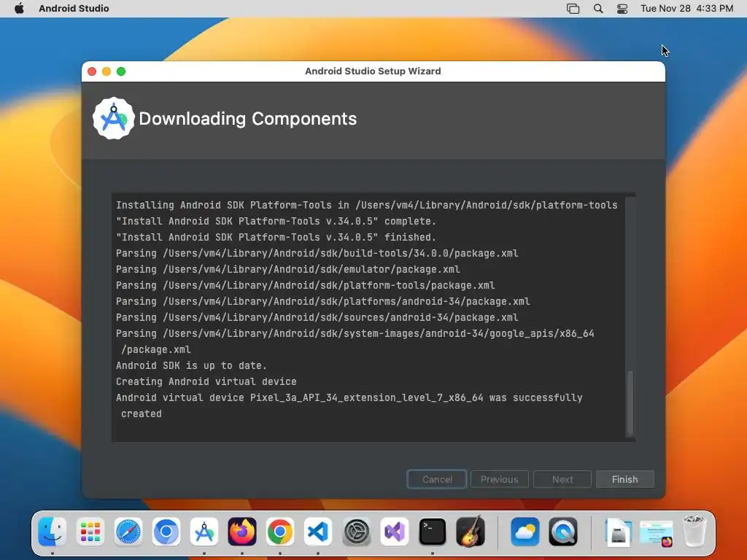Open the minimized Firefox window thumbnail in dock

(656, 532)
